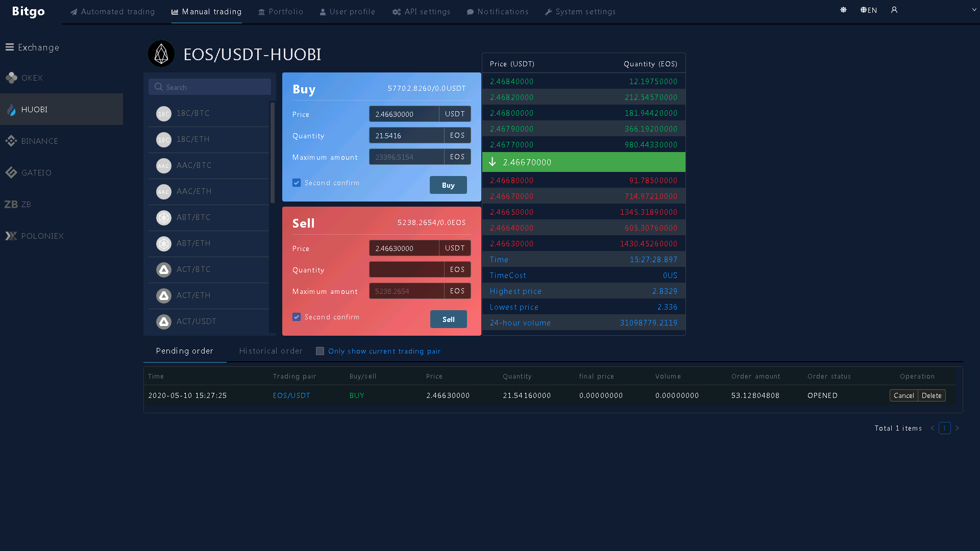This screenshot has width=980, height=551.
Task: Click the theme toggle sun icon
Action: click(x=843, y=10)
